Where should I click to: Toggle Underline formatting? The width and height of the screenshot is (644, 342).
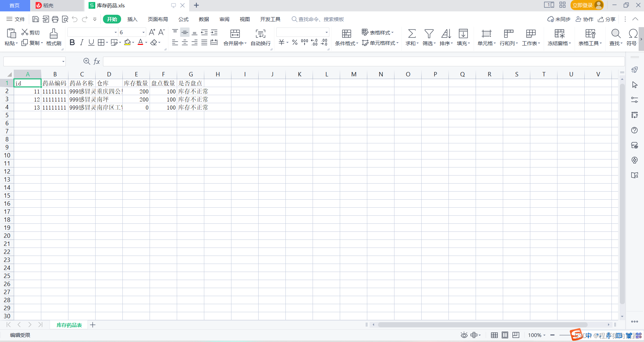pyautogui.click(x=91, y=43)
